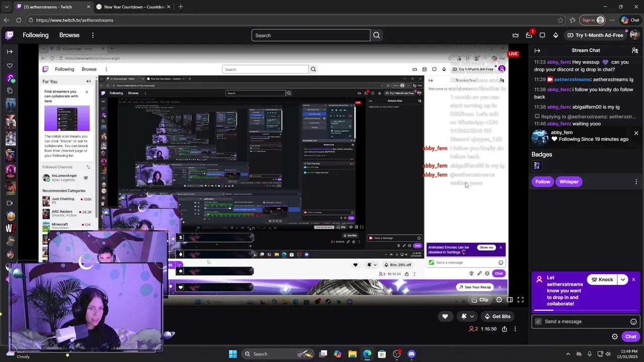This screenshot has height=362, width=644.
Task: Toggle the heart follow button below the player
Action: (x=445, y=316)
